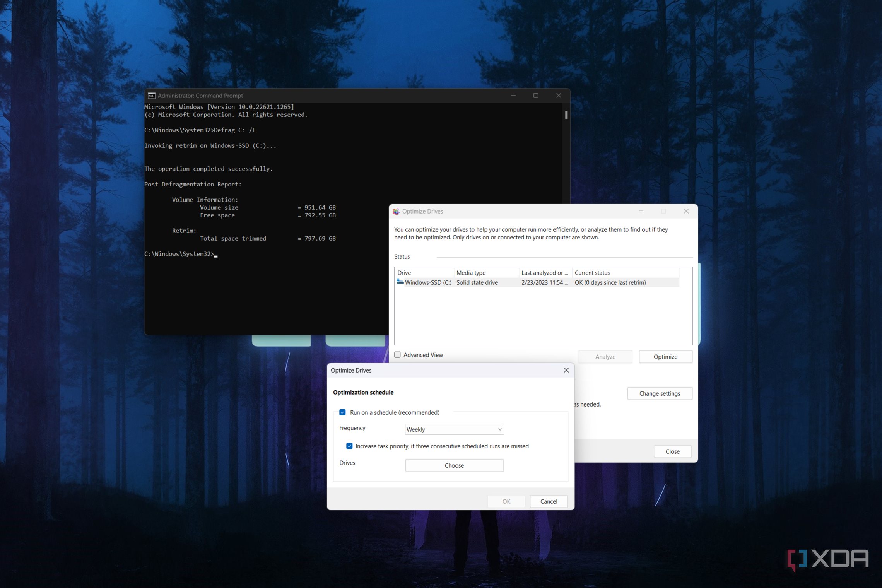882x588 pixels.
Task: Click the Command Prompt title bar icon
Action: [152, 96]
